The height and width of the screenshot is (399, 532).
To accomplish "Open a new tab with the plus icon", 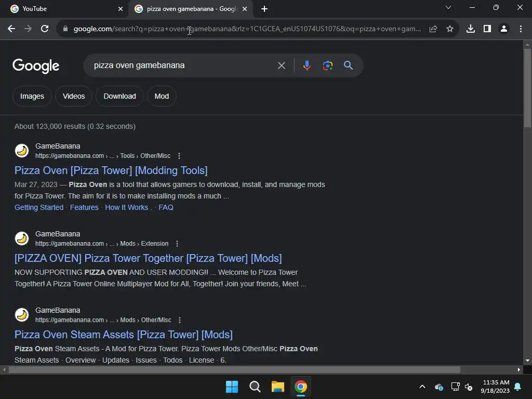I will (x=264, y=9).
